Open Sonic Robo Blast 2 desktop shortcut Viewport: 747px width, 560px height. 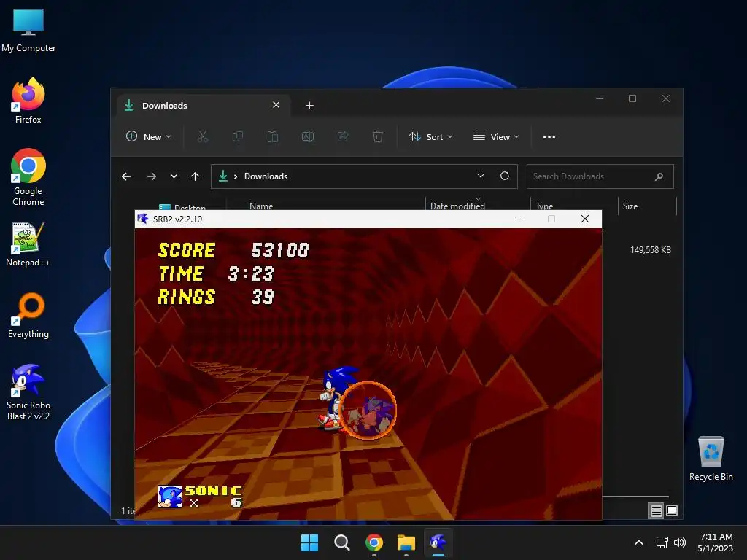point(28,392)
